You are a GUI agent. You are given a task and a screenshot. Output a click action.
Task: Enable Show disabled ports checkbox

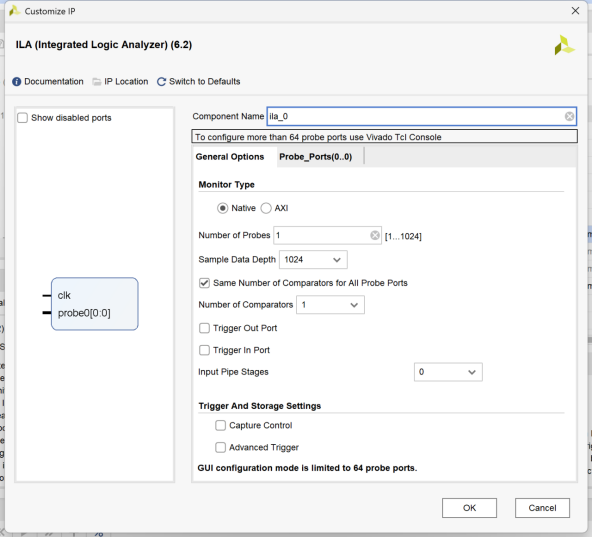click(x=23, y=118)
